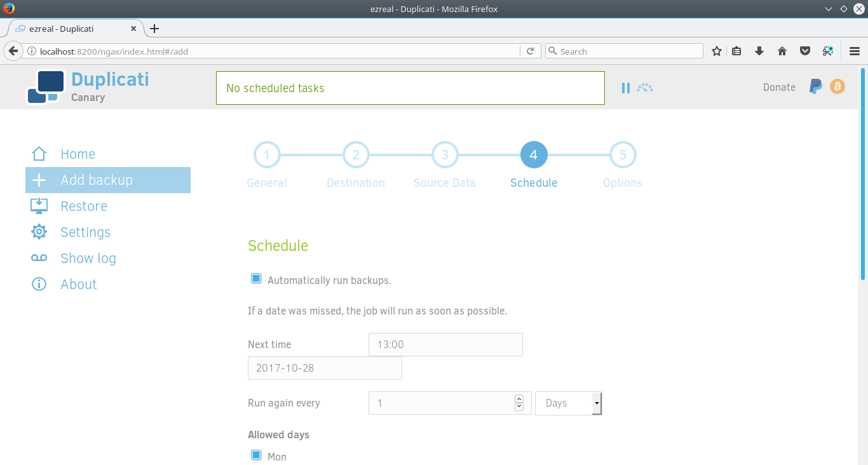The height and width of the screenshot is (465, 868).
Task: Open the Days interval unit dropdown
Action: 568,403
